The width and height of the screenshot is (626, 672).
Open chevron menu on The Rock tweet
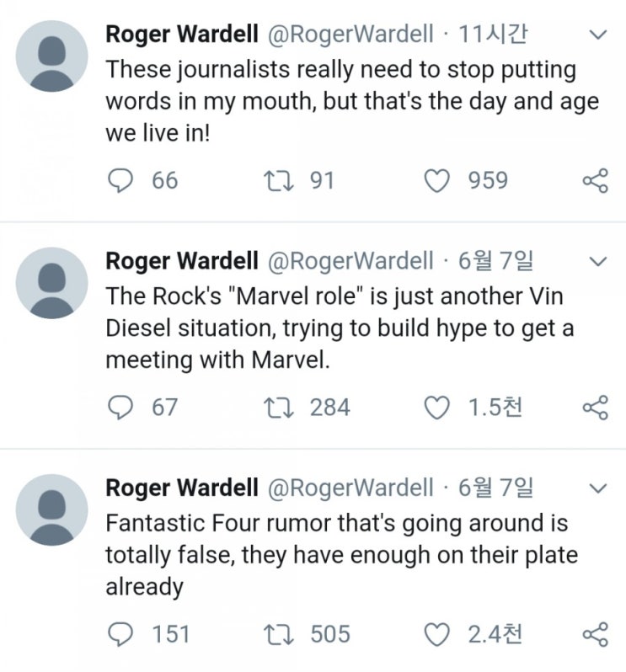tap(598, 261)
